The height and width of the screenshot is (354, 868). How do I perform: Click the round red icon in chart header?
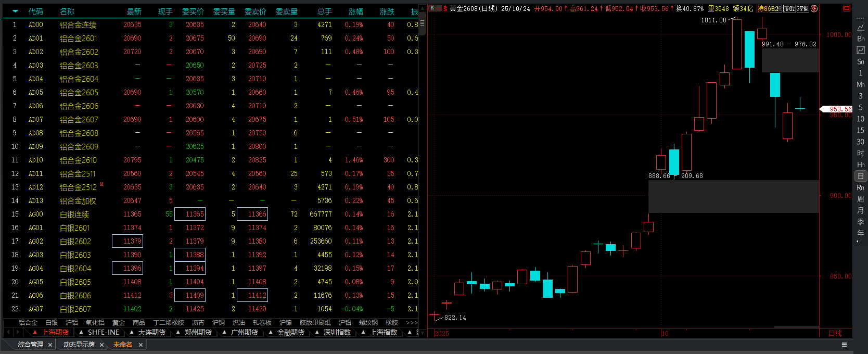tap(814, 8)
